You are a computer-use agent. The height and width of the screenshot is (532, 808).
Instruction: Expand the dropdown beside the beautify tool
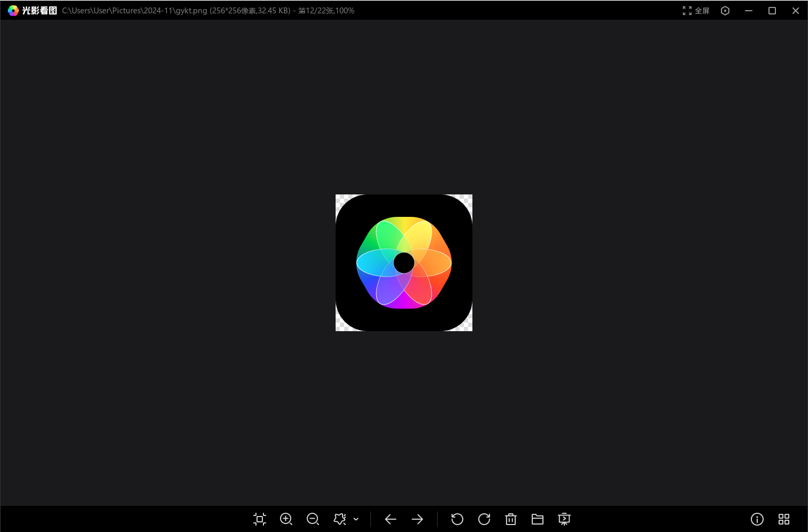click(x=356, y=519)
